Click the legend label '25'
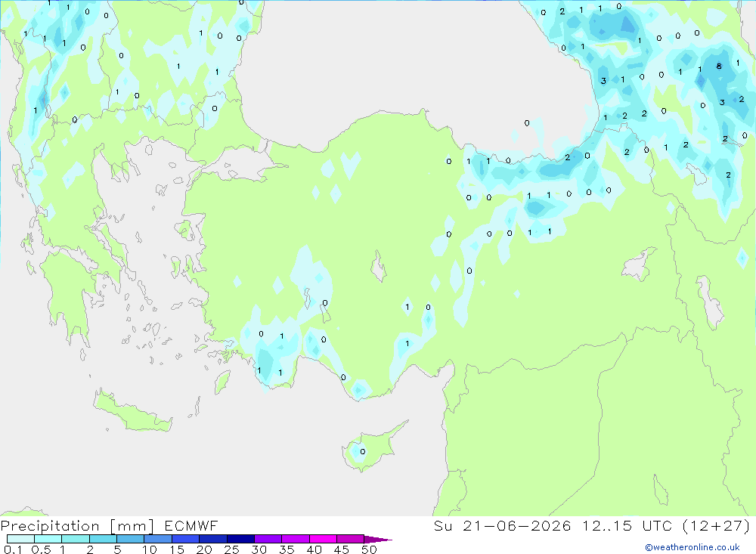 231,549
